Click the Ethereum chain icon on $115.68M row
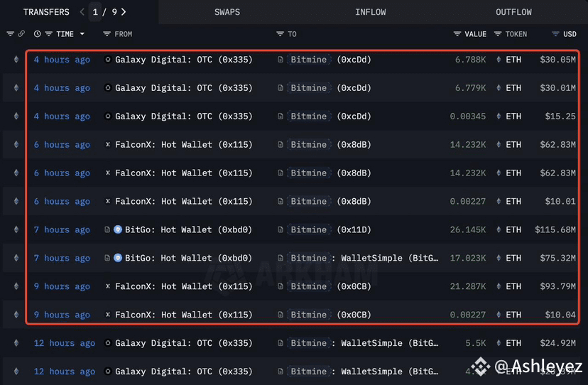 16,229
